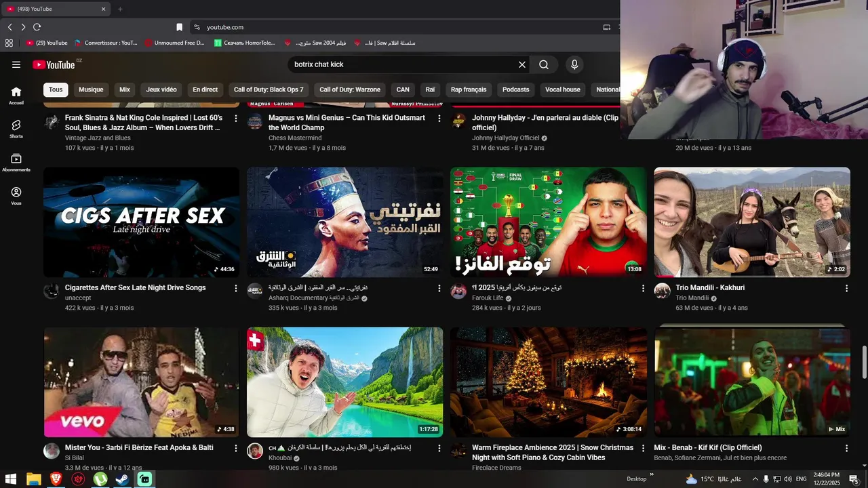This screenshot has width=868, height=488.
Task: Select Call of Duty: Warzone chip
Action: point(350,89)
